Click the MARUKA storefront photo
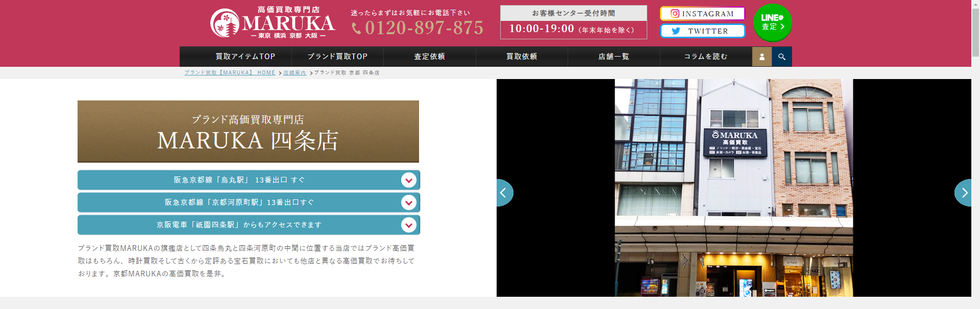Viewport: 980px width, 309px height. [733, 188]
